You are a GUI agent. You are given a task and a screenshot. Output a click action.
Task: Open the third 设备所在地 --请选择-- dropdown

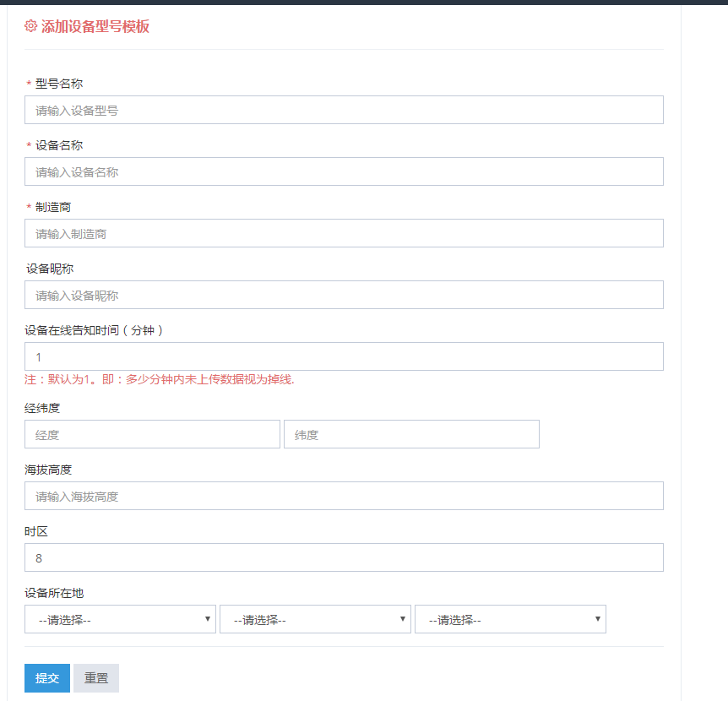pos(510,619)
